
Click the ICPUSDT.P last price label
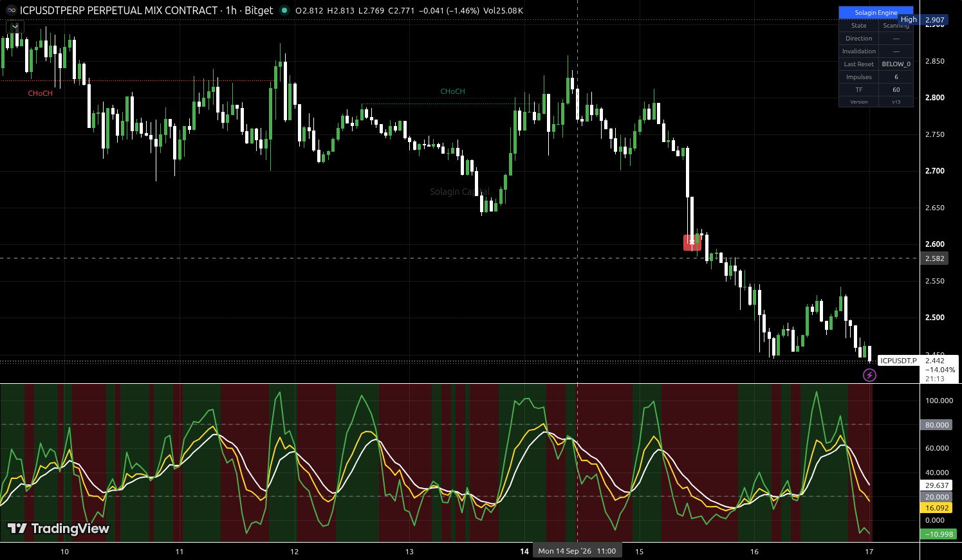[x=898, y=361]
